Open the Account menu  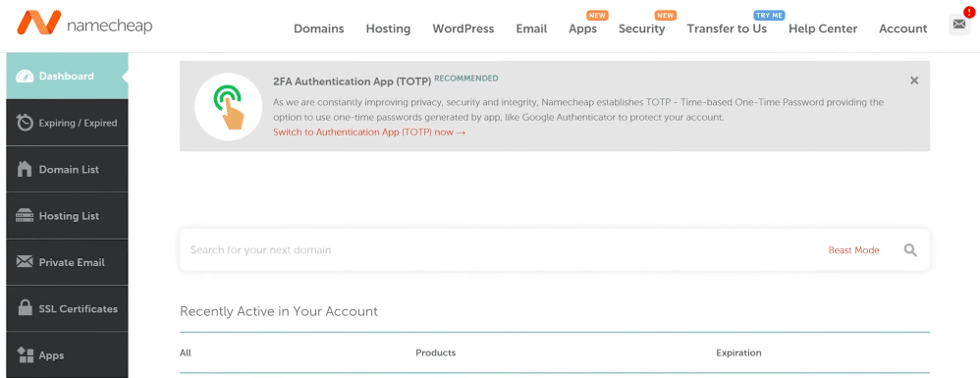point(903,28)
